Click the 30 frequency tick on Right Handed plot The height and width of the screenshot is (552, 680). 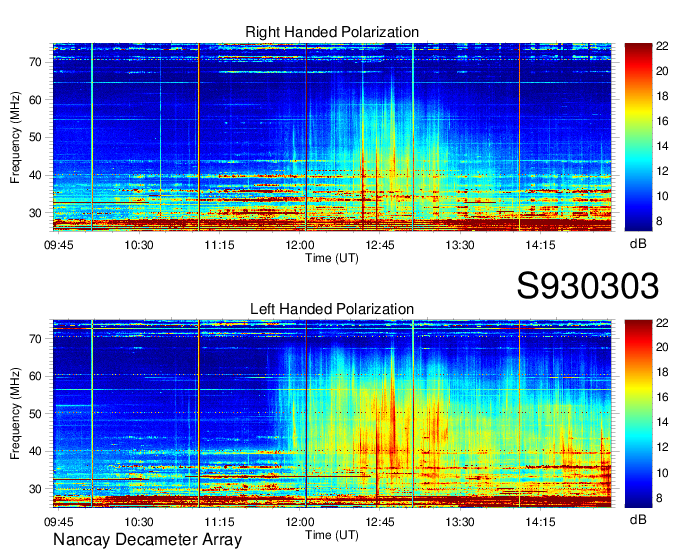pyautogui.click(x=36, y=213)
